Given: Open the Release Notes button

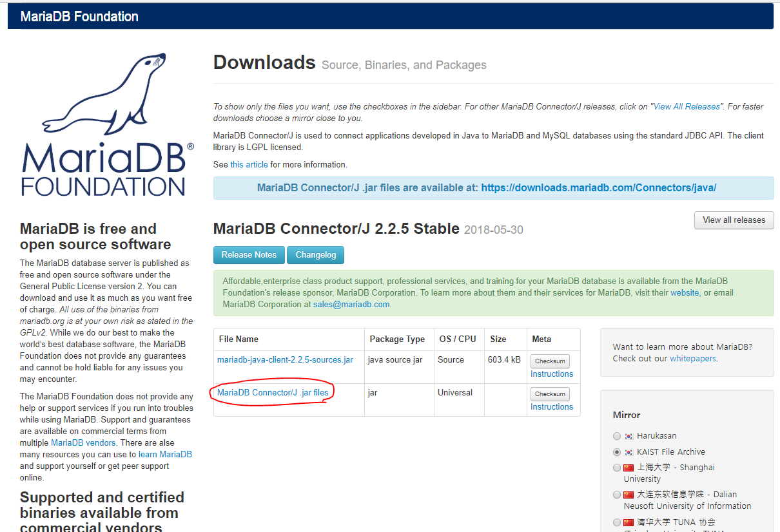Looking at the screenshot, I should [249, 255].
